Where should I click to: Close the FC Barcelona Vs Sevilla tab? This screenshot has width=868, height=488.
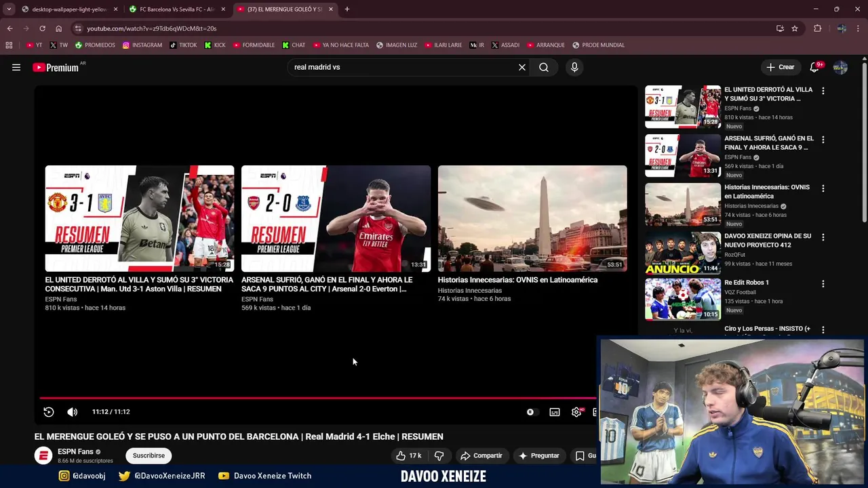pos(223,9)
